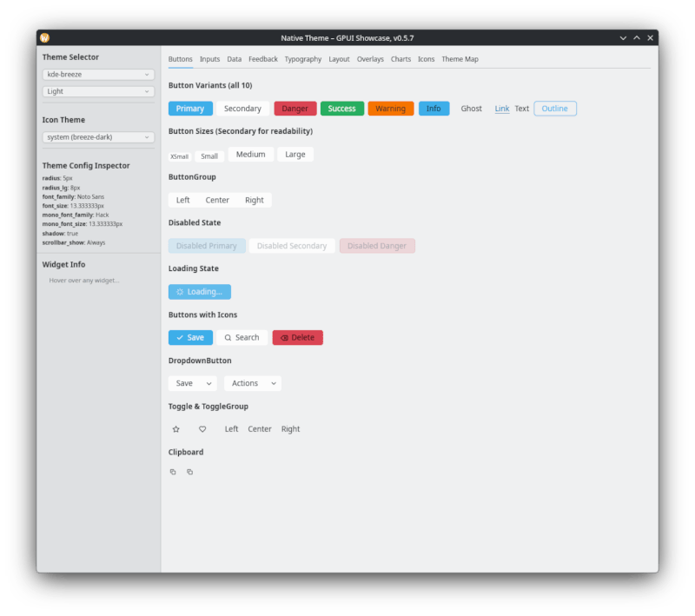The width and height of the screenshot is (695, 616).
Task: Switch to the Inputs tab
Action: coord(209,59)
